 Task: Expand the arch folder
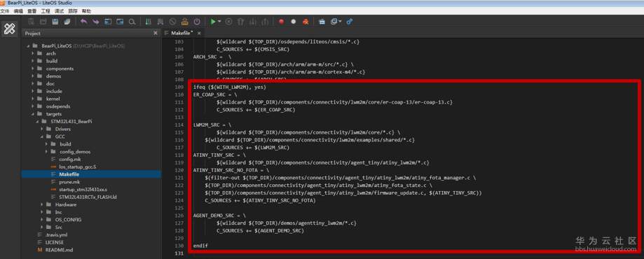pos(33,53)
